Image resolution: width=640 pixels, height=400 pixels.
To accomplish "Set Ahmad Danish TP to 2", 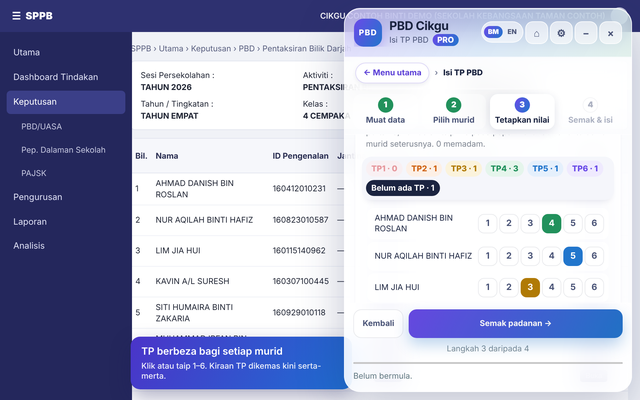I will 509,223.
